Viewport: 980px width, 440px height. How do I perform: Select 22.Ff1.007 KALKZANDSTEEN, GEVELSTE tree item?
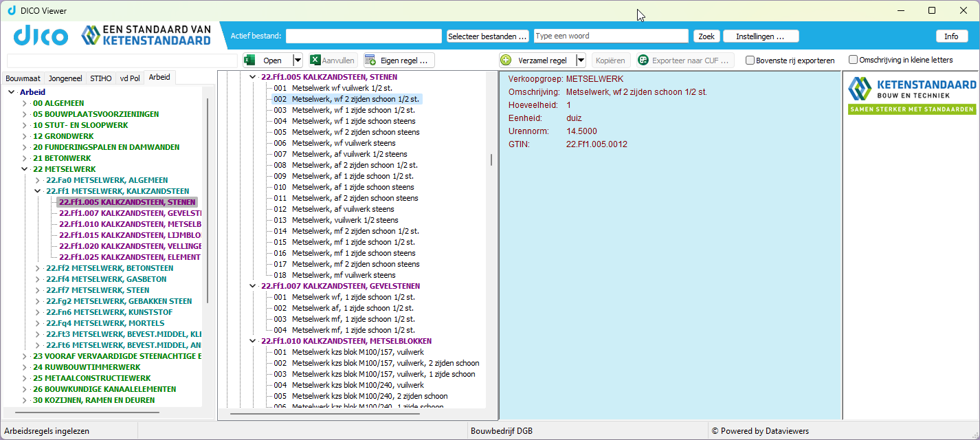(x=130, y=213)
